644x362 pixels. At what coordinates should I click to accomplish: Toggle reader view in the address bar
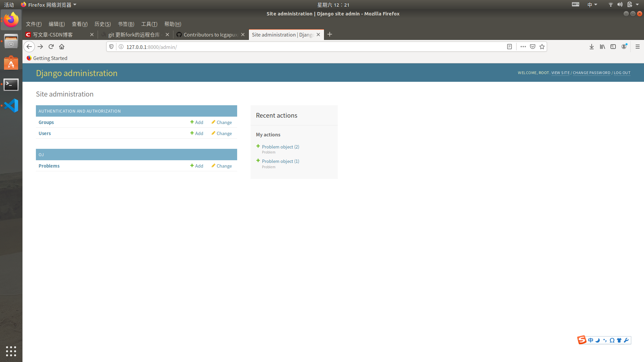(509, 47)
